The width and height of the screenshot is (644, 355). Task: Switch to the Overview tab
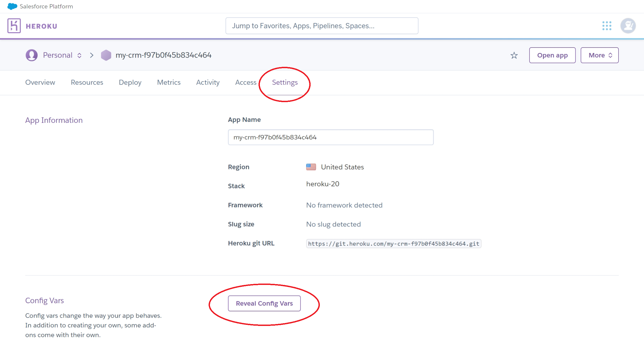point(40,82)
